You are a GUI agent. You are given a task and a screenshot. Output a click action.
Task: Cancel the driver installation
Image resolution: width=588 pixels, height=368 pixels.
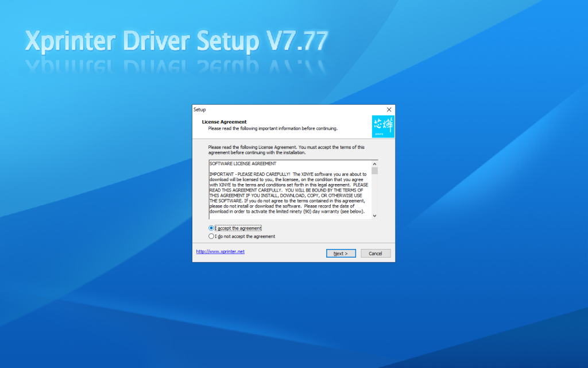coord(376,254)
